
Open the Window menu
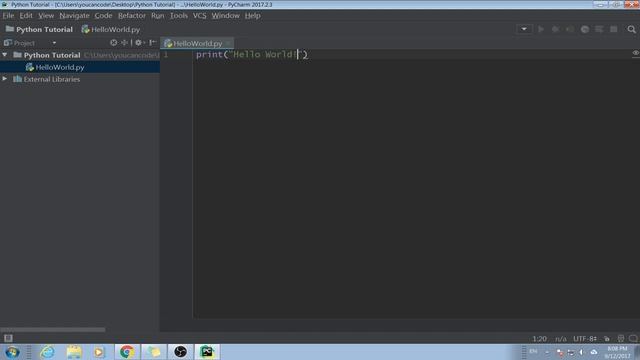pos(225,16)
